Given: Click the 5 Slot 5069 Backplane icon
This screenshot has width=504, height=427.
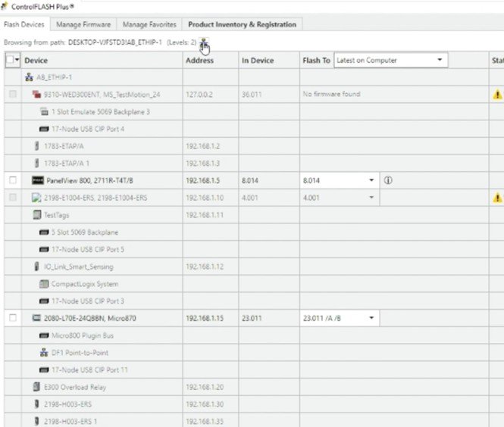Looking at the screenshot, I should pos(44,232).
